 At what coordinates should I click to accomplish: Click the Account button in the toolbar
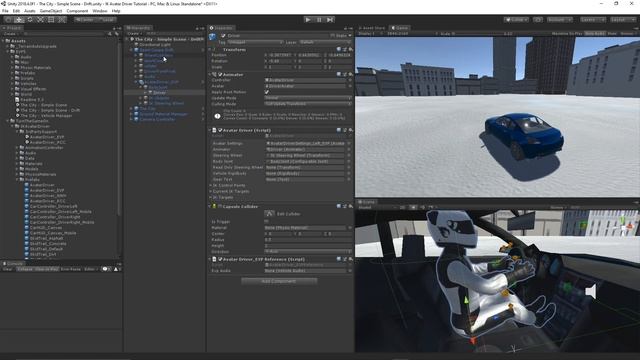tap(559, 20)
